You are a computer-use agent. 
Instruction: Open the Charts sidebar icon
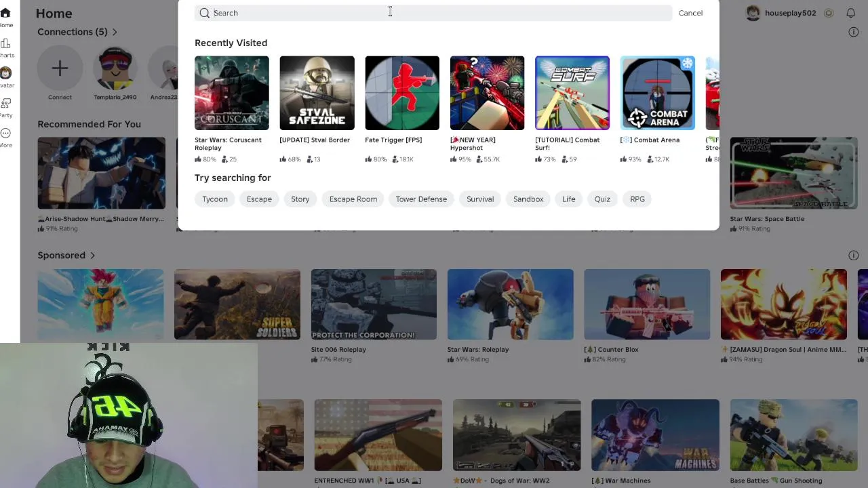5,43
